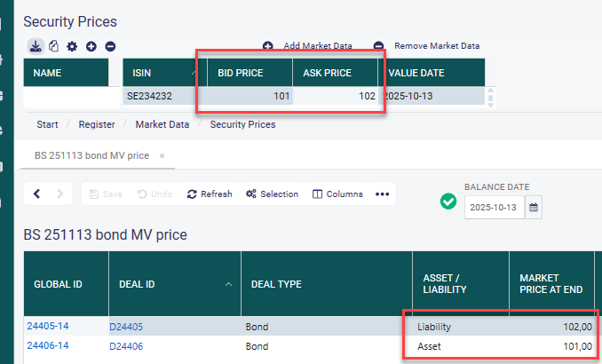Click the Refresh toolbar button
602x364 pixels.
[210, 194]
